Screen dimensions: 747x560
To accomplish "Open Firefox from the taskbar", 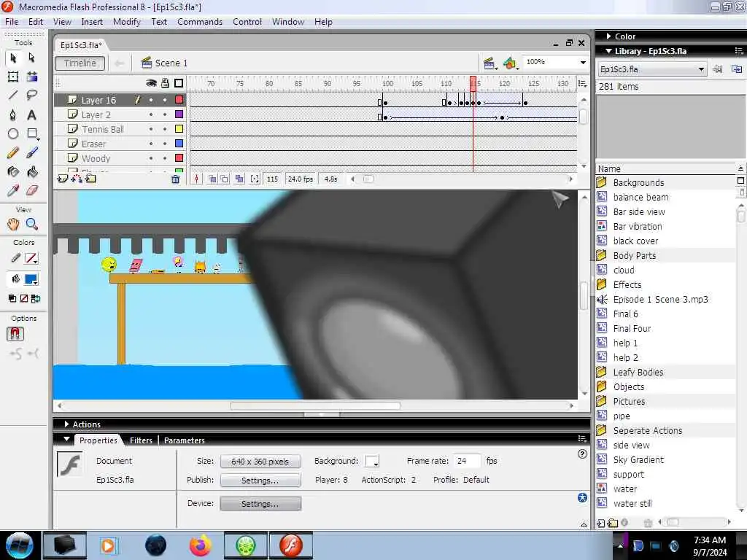I will tap(200, 545).
